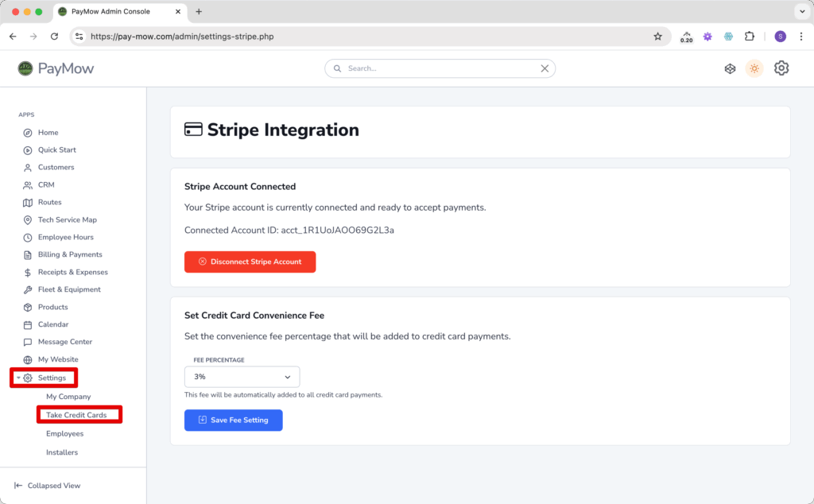814x504 pixels.
Task: Open the browser profile avatar S
Action: [x=781, y=37]
